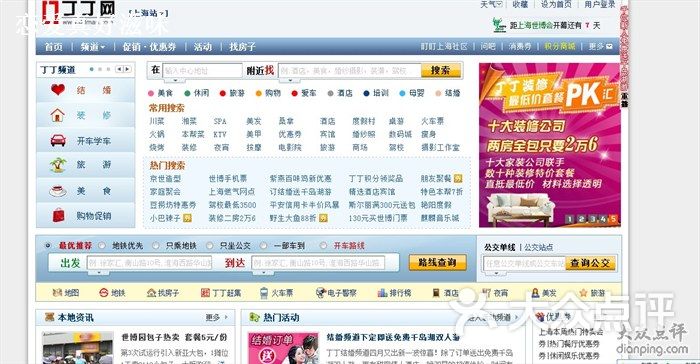Open the 旅游 palm tree icon
This screenshot has width=700, height=364.
tap(58, 165)
